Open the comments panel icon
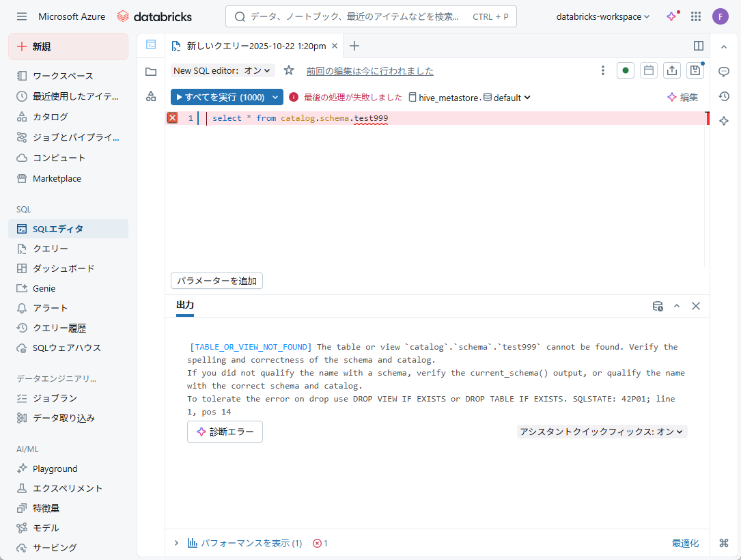The width and height of the screenshot is (741, 560). pos(724,72)
